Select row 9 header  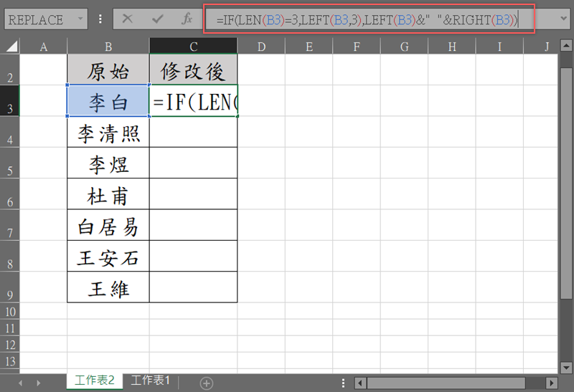point(10,287)
